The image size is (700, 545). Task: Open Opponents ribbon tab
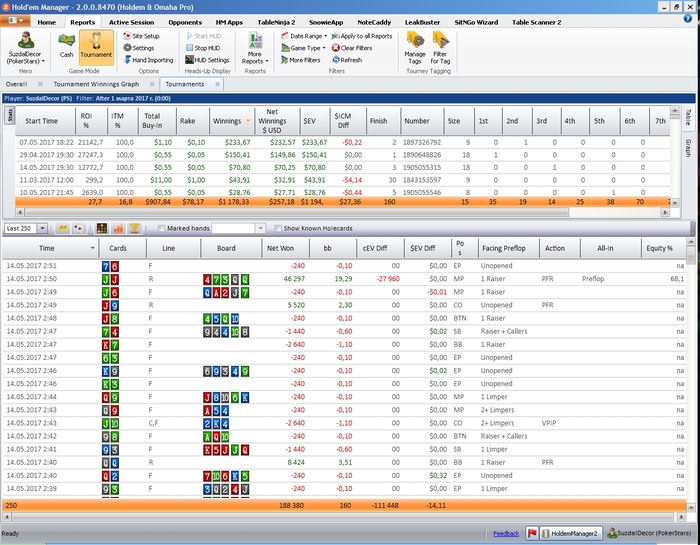click(185, 22)
